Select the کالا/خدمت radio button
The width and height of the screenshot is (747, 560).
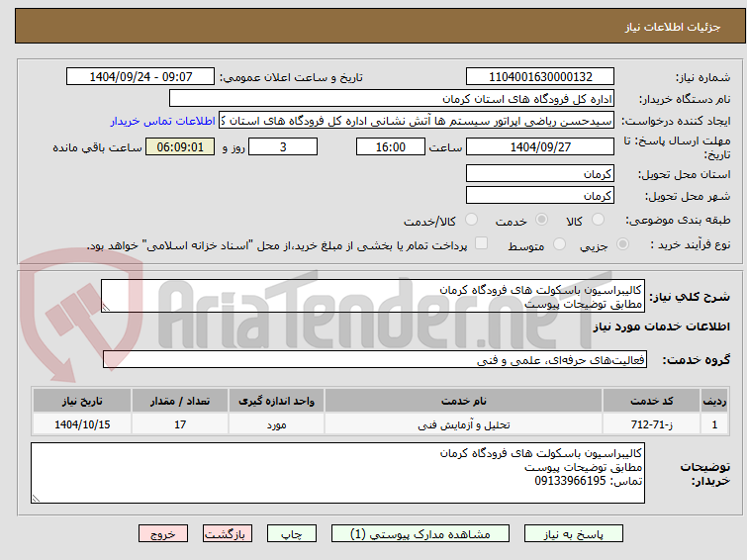pos(471,220)
